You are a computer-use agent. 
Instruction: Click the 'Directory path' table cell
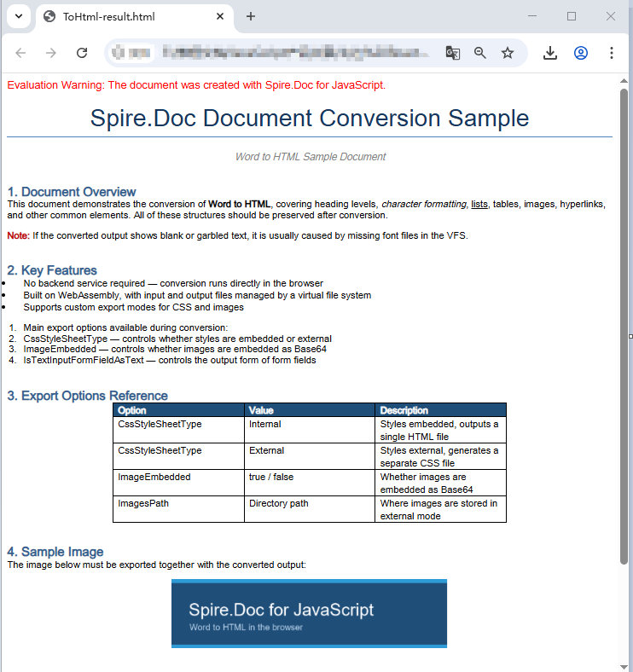(x=310, y=509)
